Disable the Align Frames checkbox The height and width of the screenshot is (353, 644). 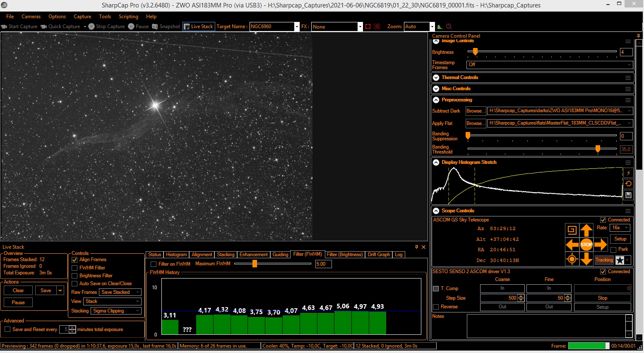pos(75,260)
